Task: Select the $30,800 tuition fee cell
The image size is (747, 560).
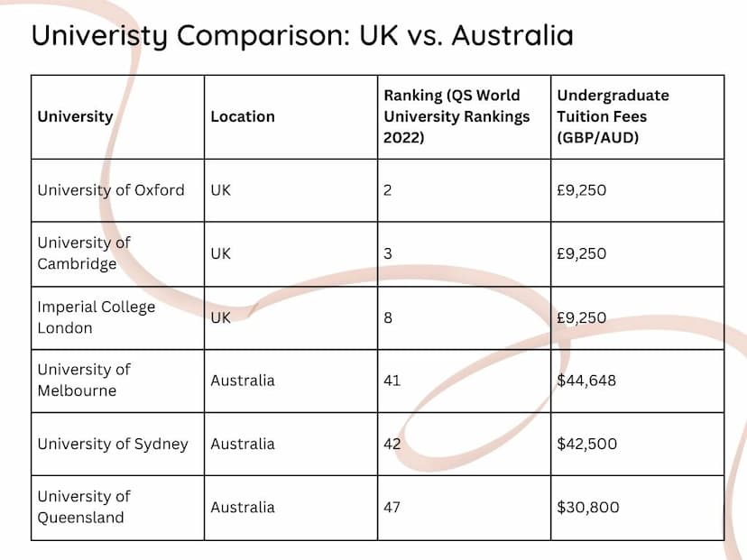Action: click(638, 508)
